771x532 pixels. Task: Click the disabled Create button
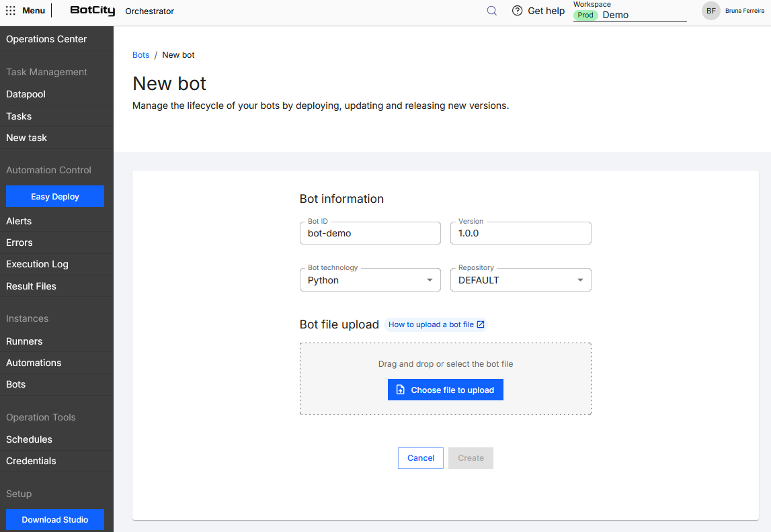471,458
